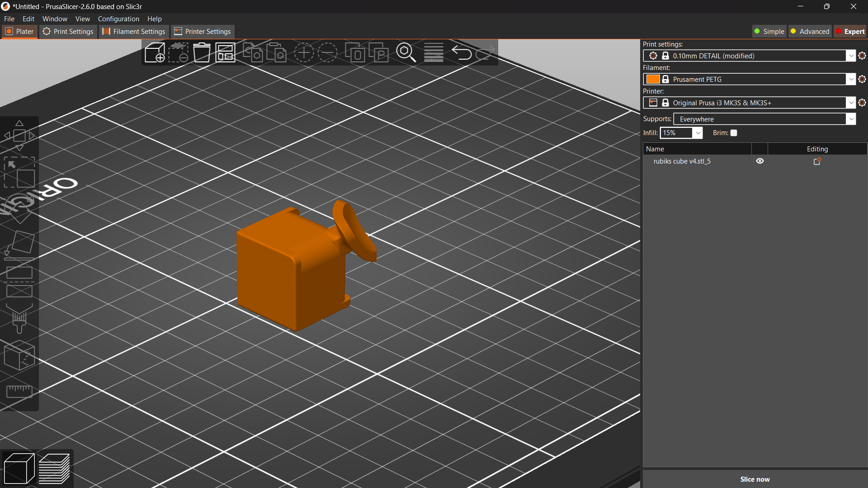Switch profile mode to Simple

(x=769, y=31)
